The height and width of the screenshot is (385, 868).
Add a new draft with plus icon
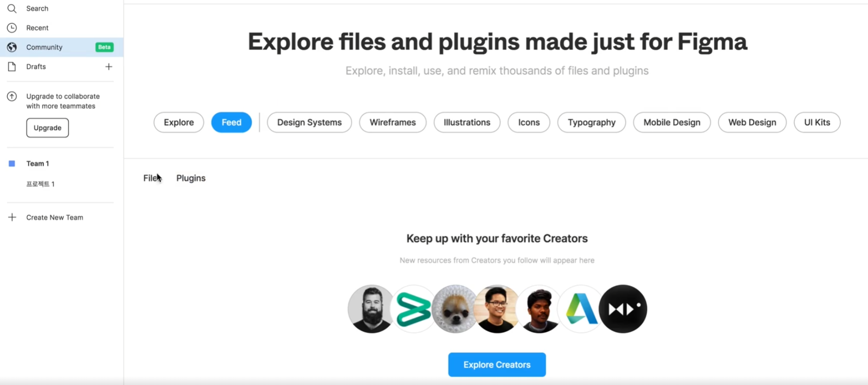[108, 67]
